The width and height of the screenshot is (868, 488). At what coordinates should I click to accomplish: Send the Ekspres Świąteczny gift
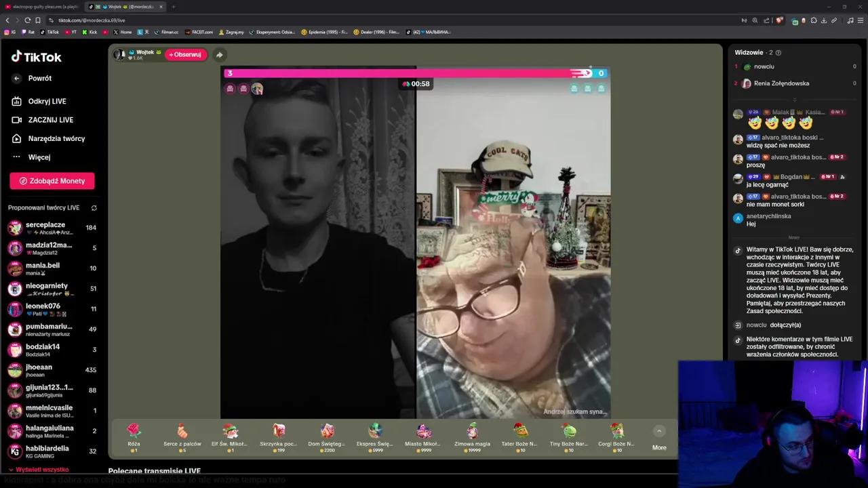375,437
